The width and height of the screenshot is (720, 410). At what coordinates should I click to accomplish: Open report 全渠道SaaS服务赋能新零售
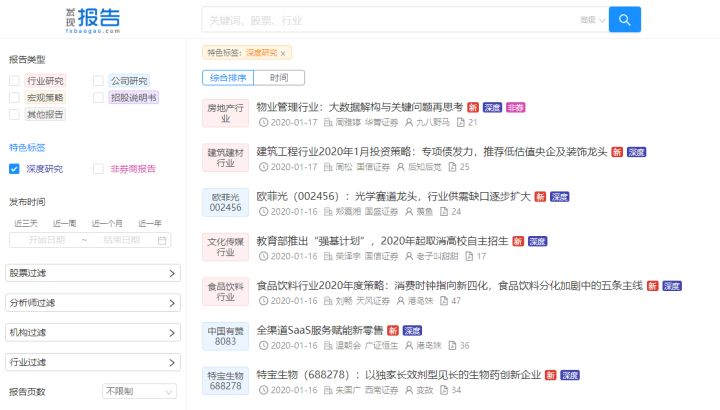320,330
